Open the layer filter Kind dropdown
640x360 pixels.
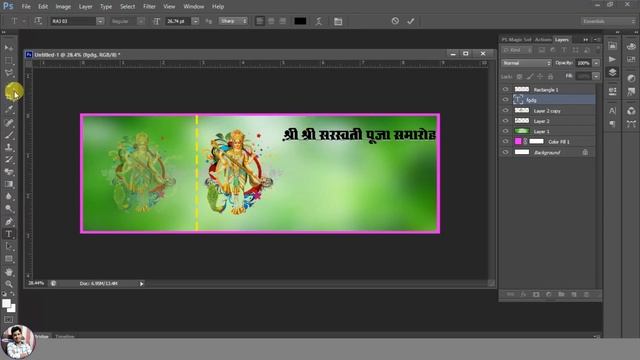(517, 50)
